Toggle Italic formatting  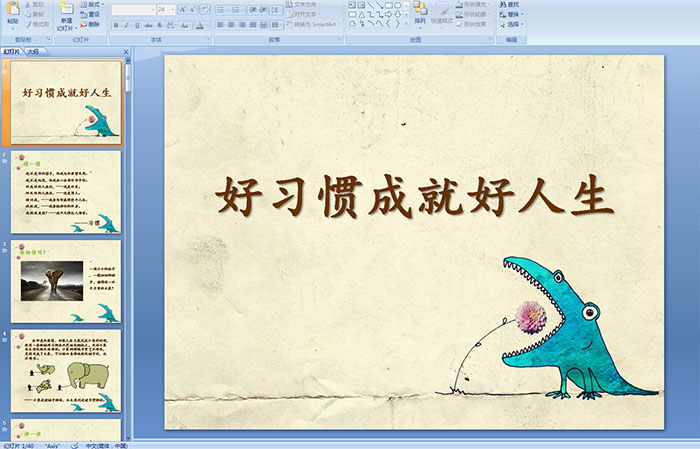click(126, 25)
